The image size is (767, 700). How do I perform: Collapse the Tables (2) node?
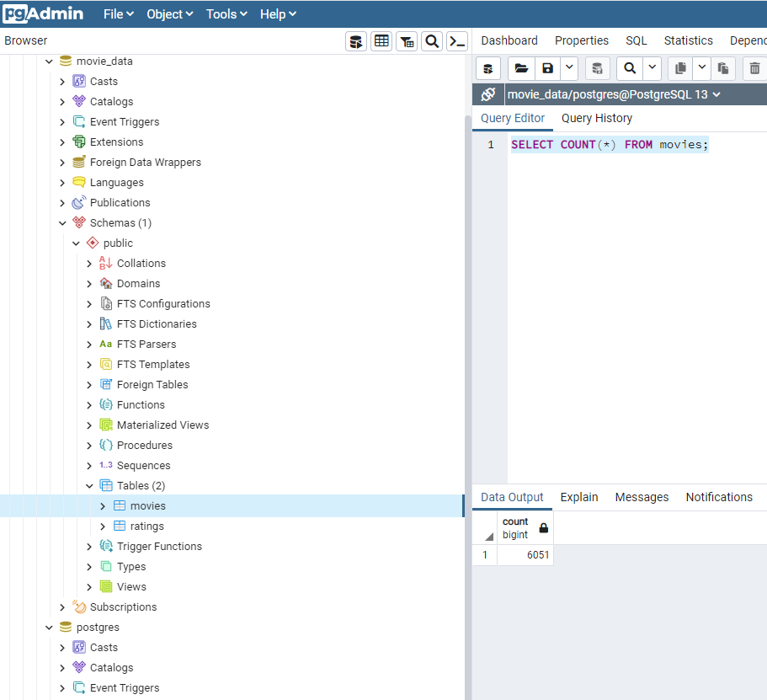coord(89,486)
